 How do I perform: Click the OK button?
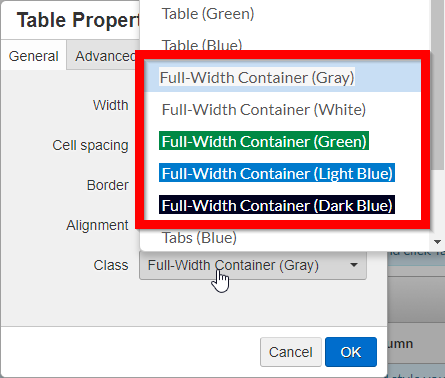(351, 352)
